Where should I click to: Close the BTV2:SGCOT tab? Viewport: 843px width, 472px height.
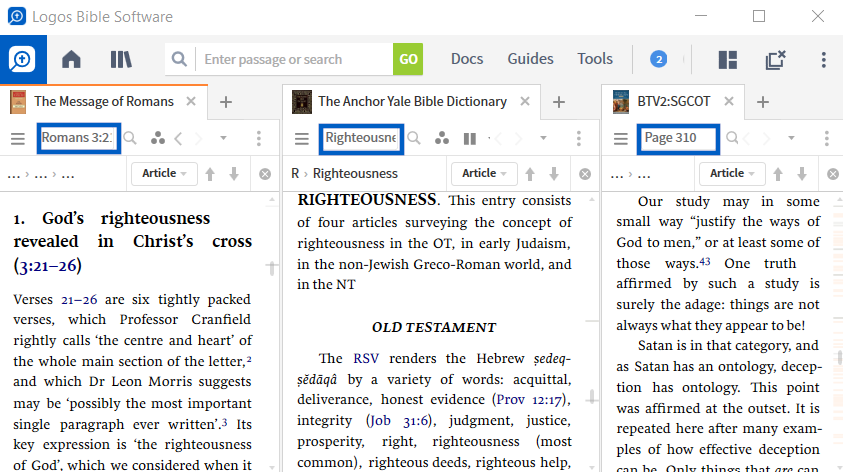click(729, 101)
